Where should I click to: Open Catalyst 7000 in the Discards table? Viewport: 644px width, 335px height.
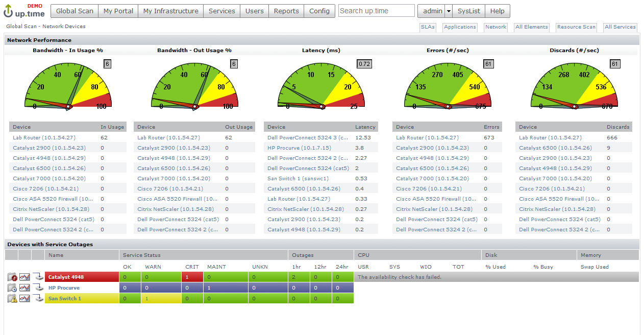[555, 178]
